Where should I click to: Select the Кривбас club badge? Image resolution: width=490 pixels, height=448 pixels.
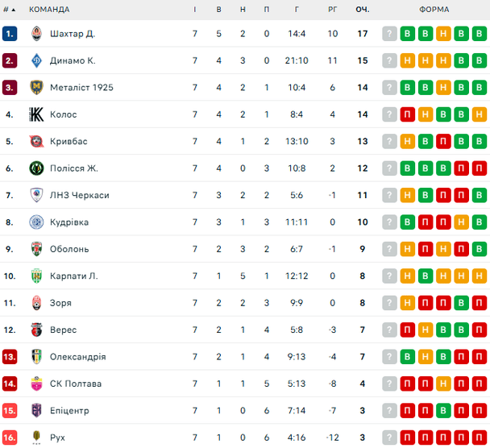click(35, 142)
